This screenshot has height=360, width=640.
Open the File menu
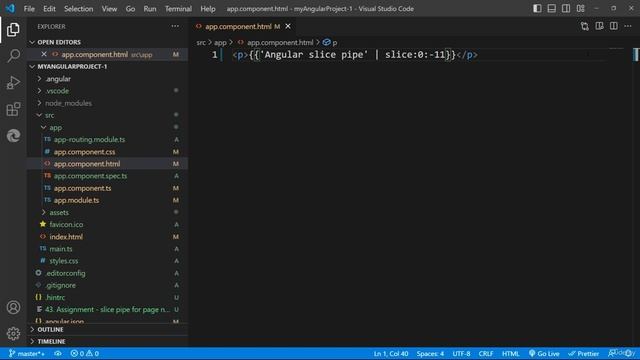tap(29, 9)
